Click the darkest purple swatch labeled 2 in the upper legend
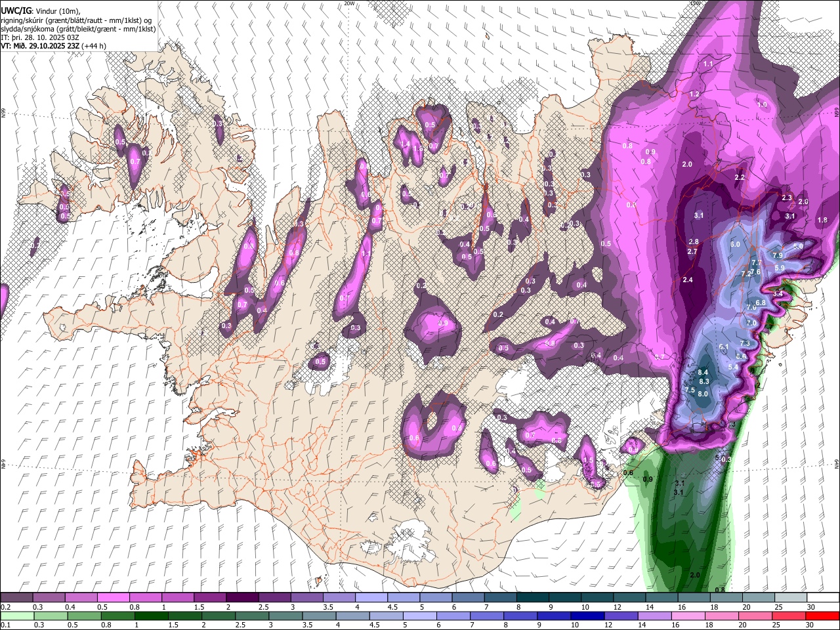This screenshot has width=840, height=630. tap(242, 597)
